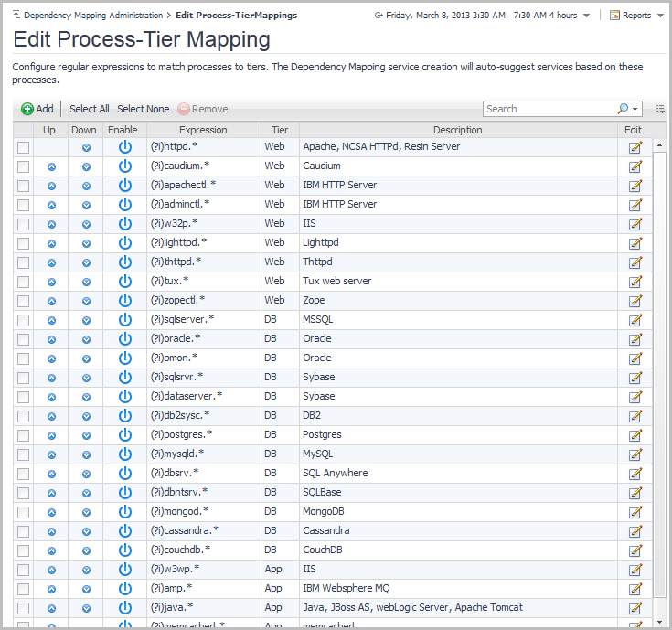This screenshot has width=672, height=630.
Task: Toggle the enable power icon for lighttpd
Action: tap(125, 243)
